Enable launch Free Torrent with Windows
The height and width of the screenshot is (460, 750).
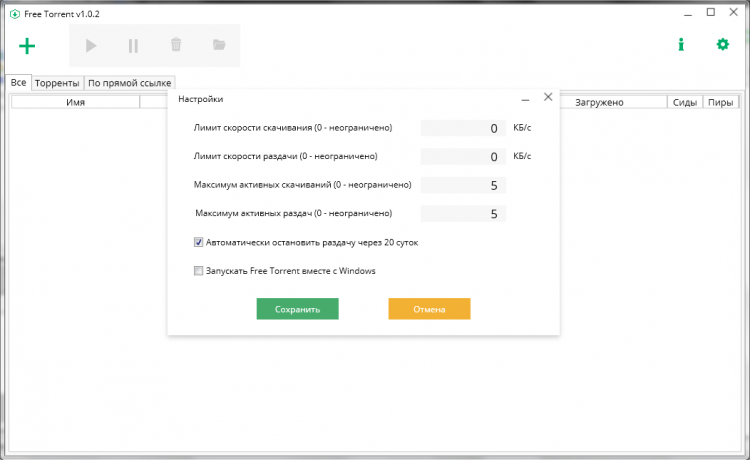(x=199, y=270)
